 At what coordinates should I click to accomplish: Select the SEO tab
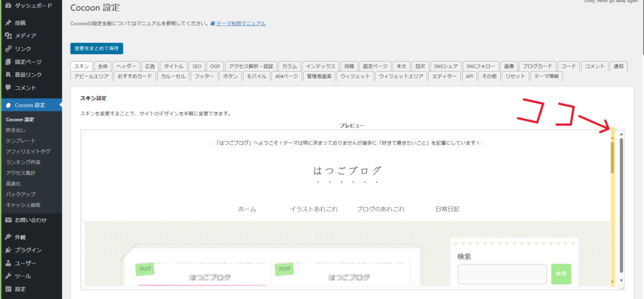pyautogui.click(x=197, y=66)
